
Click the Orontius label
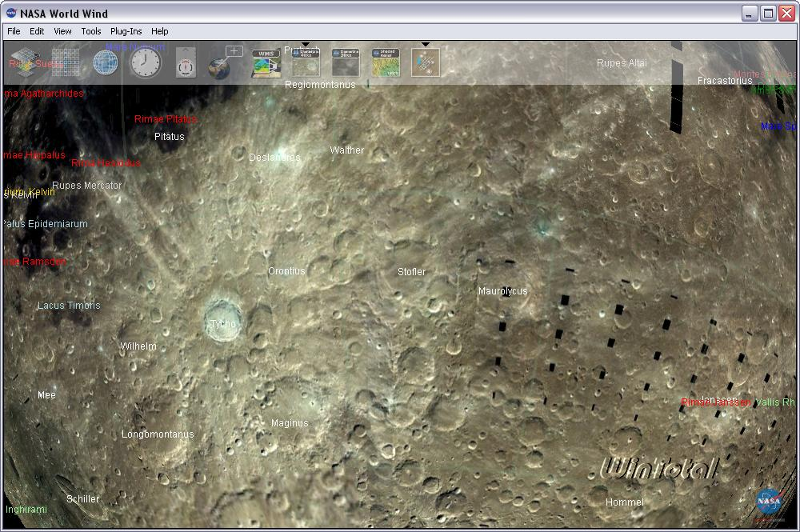pyautogui.click(x=286, y=271)
